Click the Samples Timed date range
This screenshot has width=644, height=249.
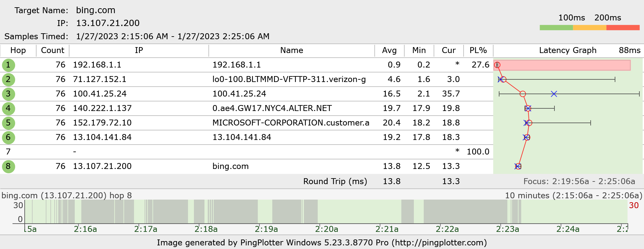click(173, 36)
